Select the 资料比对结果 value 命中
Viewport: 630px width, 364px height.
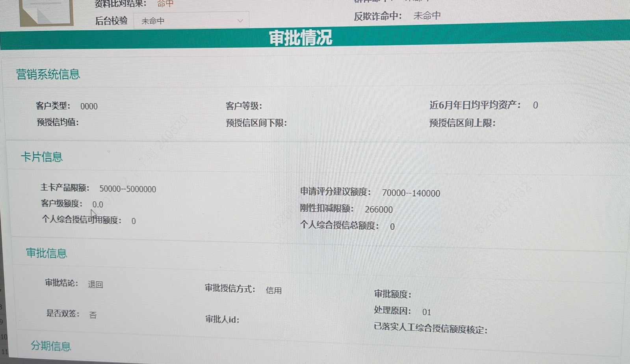(x=165, y=4)
